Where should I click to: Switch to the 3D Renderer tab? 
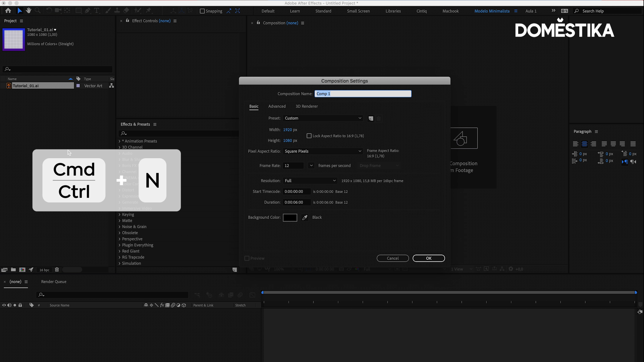pos(307,106)
